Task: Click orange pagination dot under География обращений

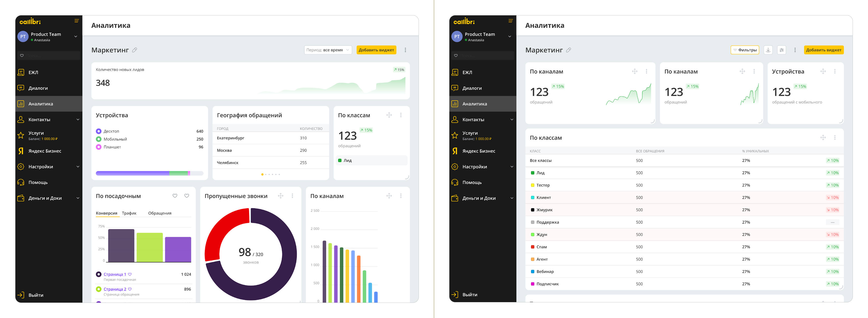Action: coord(262,174)
